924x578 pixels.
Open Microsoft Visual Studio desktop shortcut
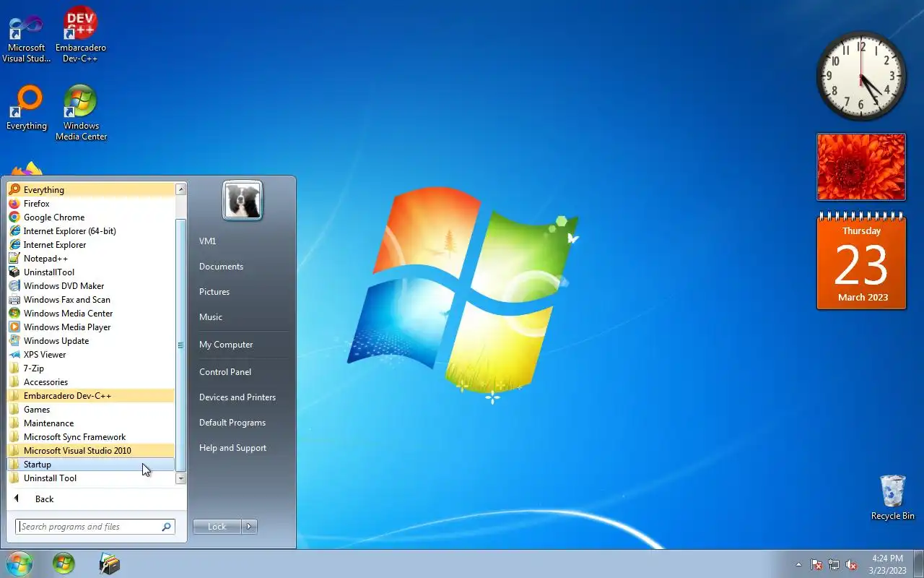[x=26, y=36]
